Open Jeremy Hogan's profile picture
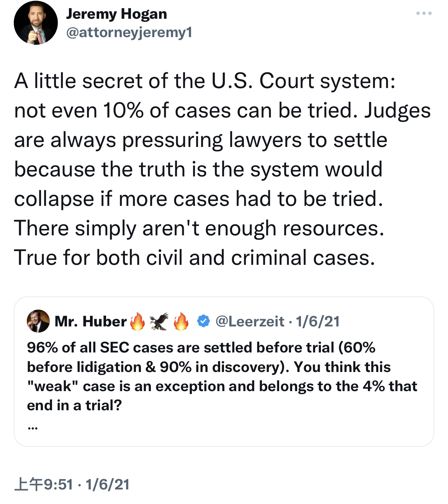Viewport: 448px width, 504px height. (36, 23)
